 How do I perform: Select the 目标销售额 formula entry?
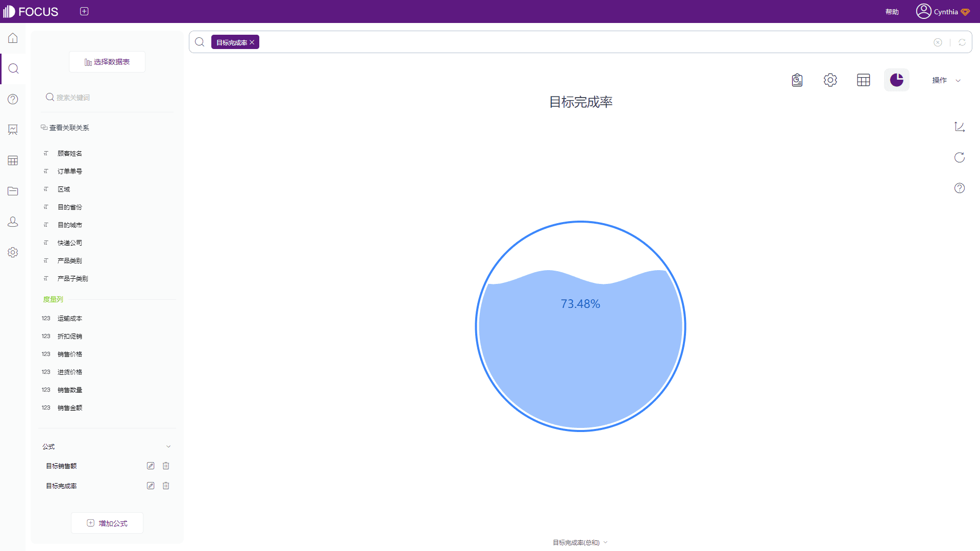coord(61,466)
